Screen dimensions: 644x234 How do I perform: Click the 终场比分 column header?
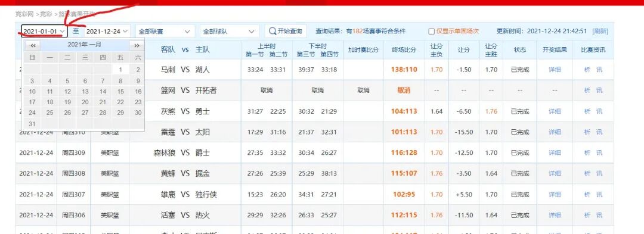coord(404,49)
